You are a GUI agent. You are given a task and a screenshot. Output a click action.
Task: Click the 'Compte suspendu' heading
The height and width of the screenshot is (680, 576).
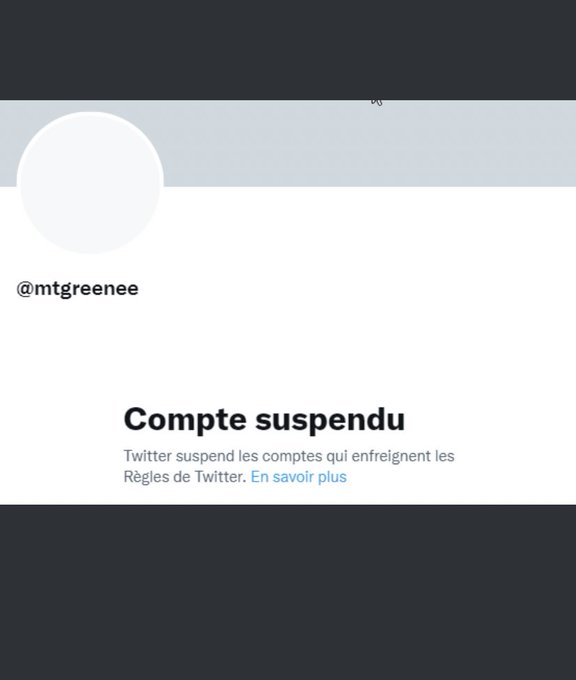[264, 420]
